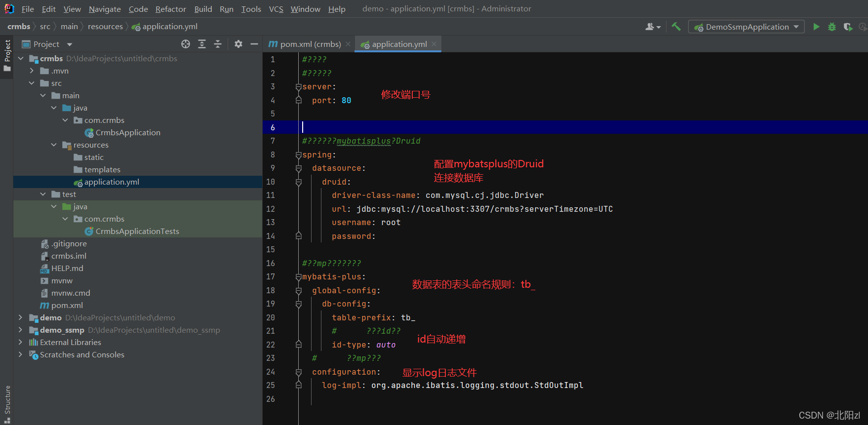Image resolution: width=868 pixels, height=425 pixels.
Task: Open the Help menu
Action: click(337, 9)
